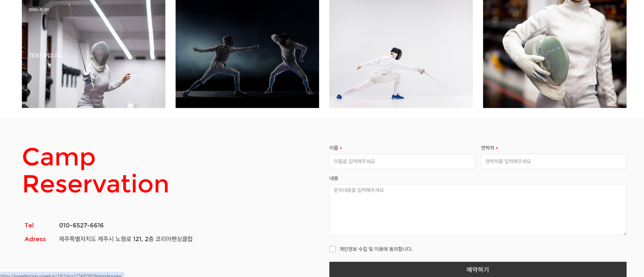Viewport: 644px width, 277px height.
Task: Click the Adress label
Action: pyautogui.click(x=35, y=239)
